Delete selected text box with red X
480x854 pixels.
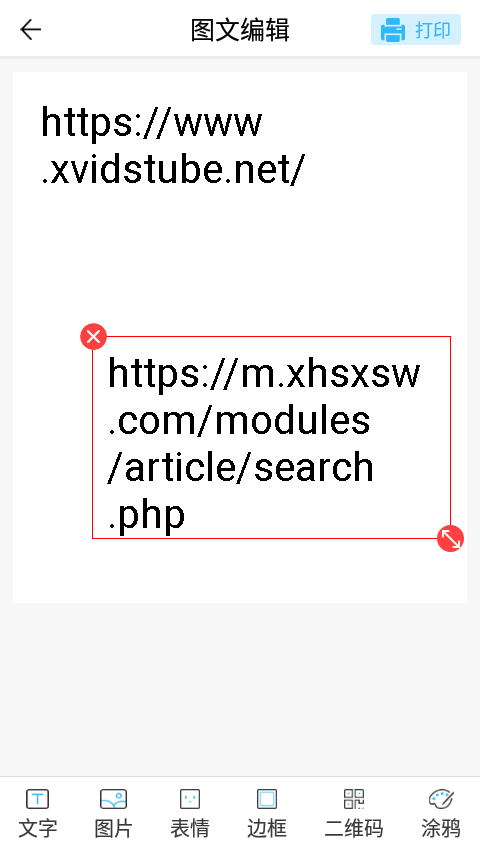click(93, 337)
